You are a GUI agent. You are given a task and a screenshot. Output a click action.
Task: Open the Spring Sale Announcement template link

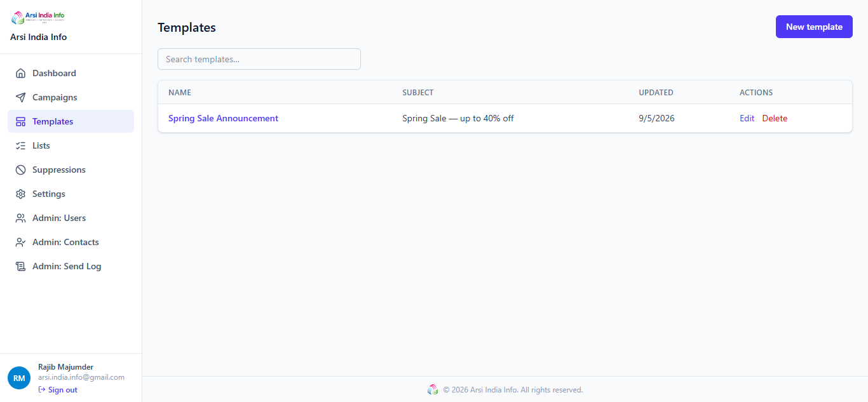(223, 118)
